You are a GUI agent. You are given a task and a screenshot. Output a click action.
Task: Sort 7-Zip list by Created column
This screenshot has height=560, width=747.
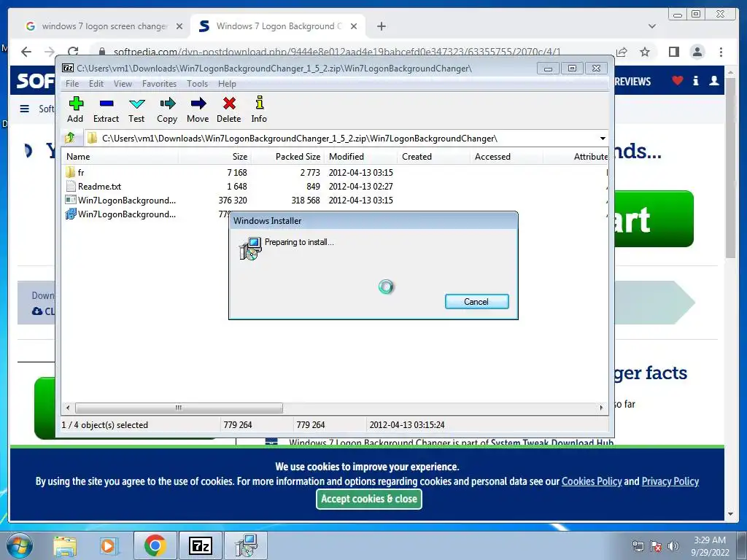[433, 156]
